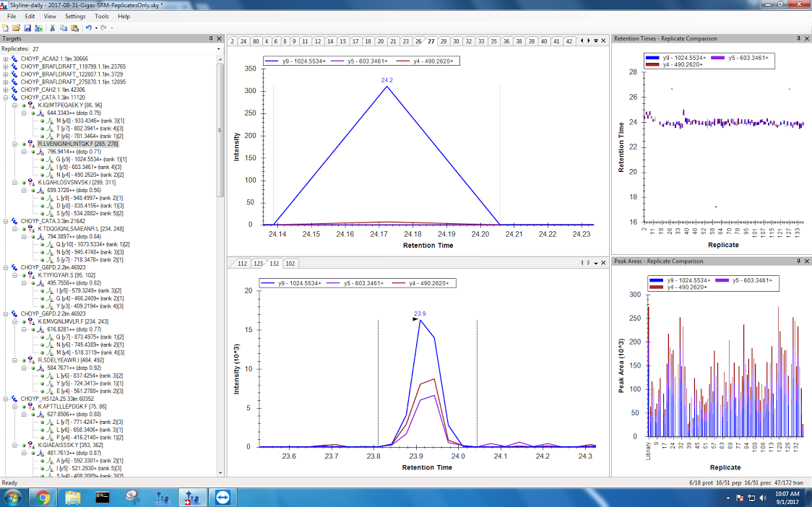The image size is (812, 507).
Task: Click the Import Results toolbar icon
Action: pyautogui.click(x=38, y=27)
